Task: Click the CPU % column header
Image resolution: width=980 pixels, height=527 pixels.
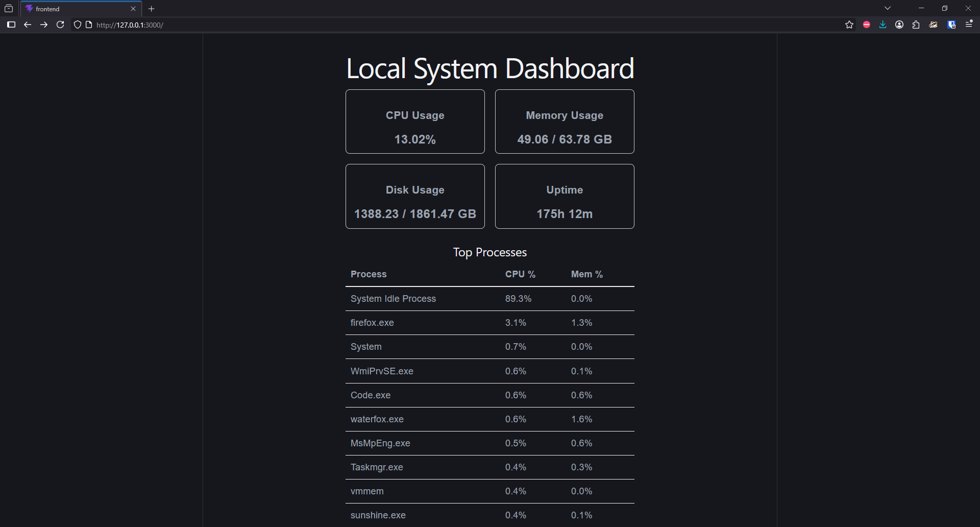Action: coord(520,274)
